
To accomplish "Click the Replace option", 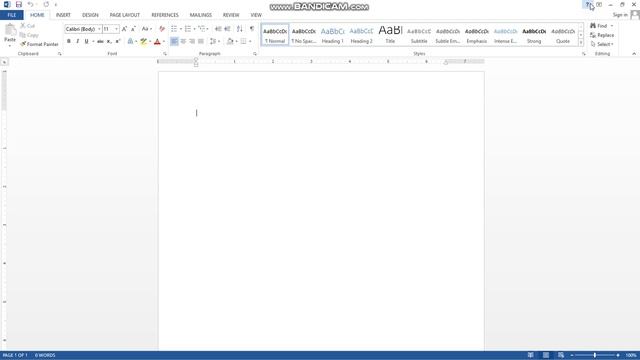I will pos(602,35).
